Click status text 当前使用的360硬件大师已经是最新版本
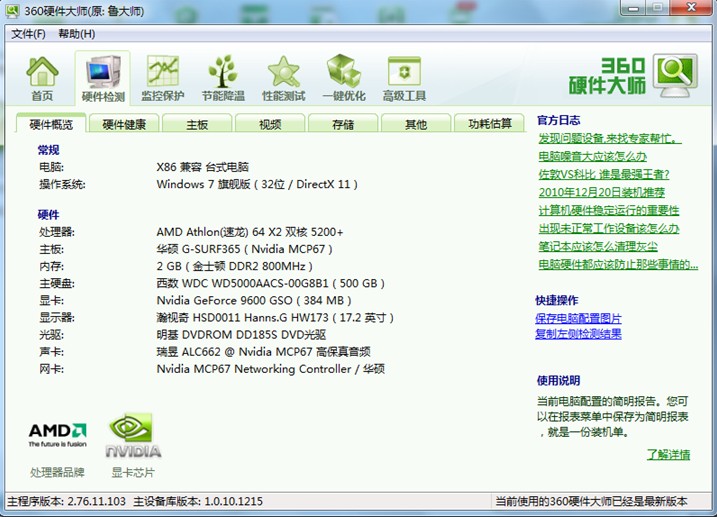 coord(591,501)
